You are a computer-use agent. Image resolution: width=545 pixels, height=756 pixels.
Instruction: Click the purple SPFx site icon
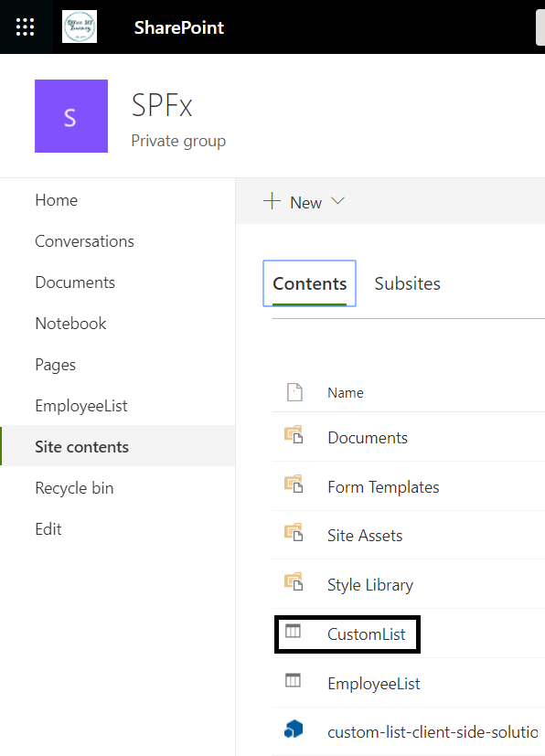tap(71, 116)
